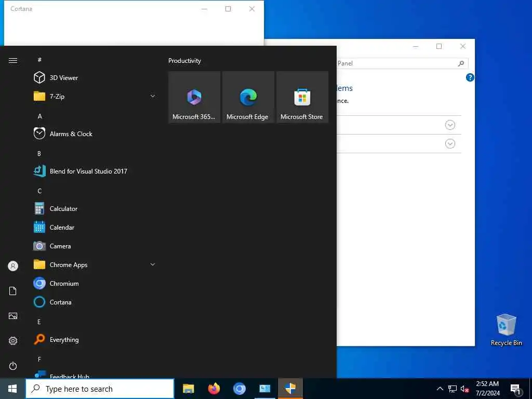Open Feedback Hub from the app list

pyautogui.click(x=95, y=375)
